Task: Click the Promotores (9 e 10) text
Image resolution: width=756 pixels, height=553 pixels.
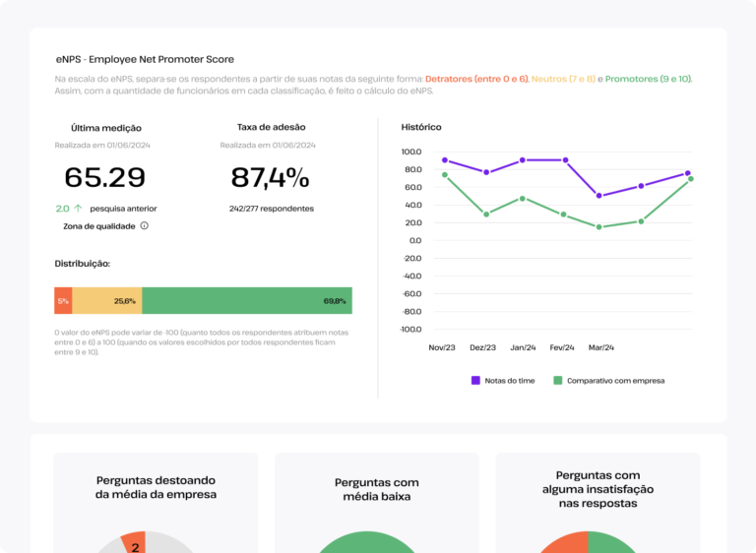Action: 649,79
